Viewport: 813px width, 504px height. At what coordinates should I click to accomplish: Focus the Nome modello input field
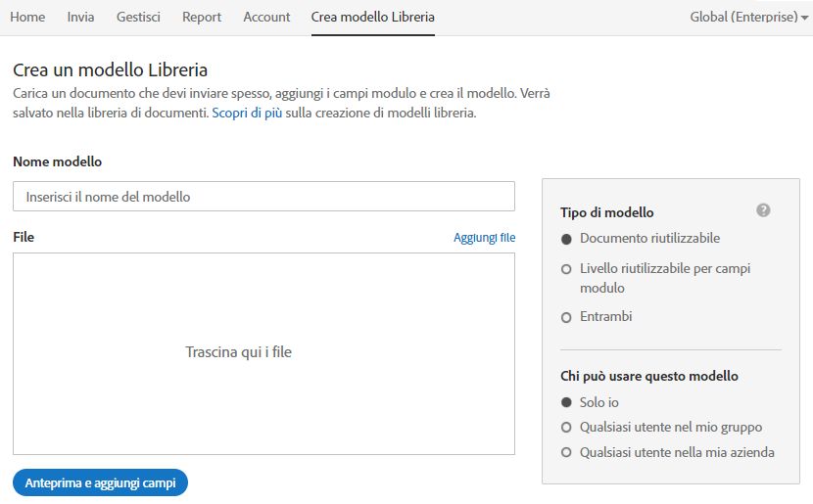point(263,197)
